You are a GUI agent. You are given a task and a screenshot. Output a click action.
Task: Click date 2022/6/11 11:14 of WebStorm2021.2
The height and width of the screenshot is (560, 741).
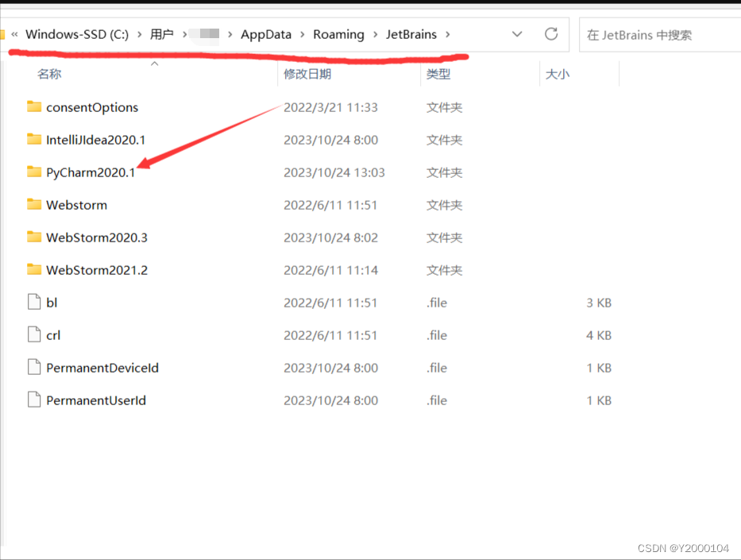[x=330, y=270]
